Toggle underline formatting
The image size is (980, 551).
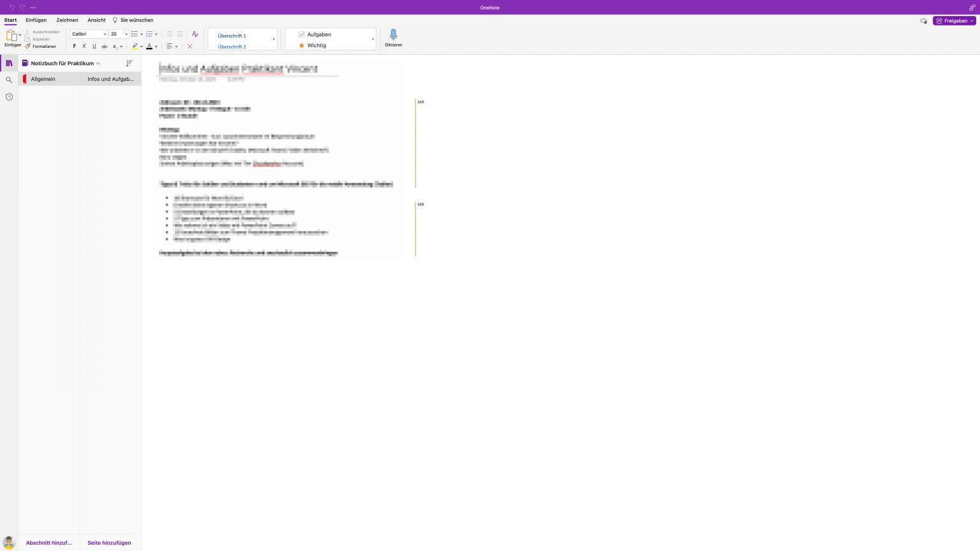(94, 46)
